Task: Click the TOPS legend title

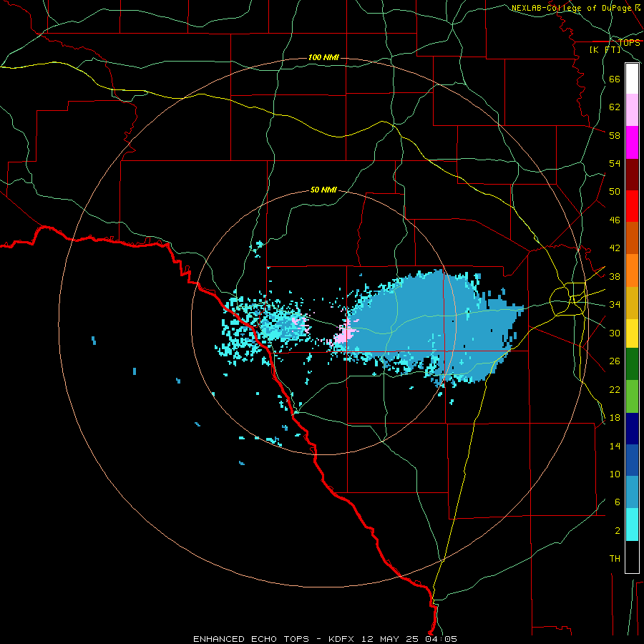Action: click(x=629, y=43)
